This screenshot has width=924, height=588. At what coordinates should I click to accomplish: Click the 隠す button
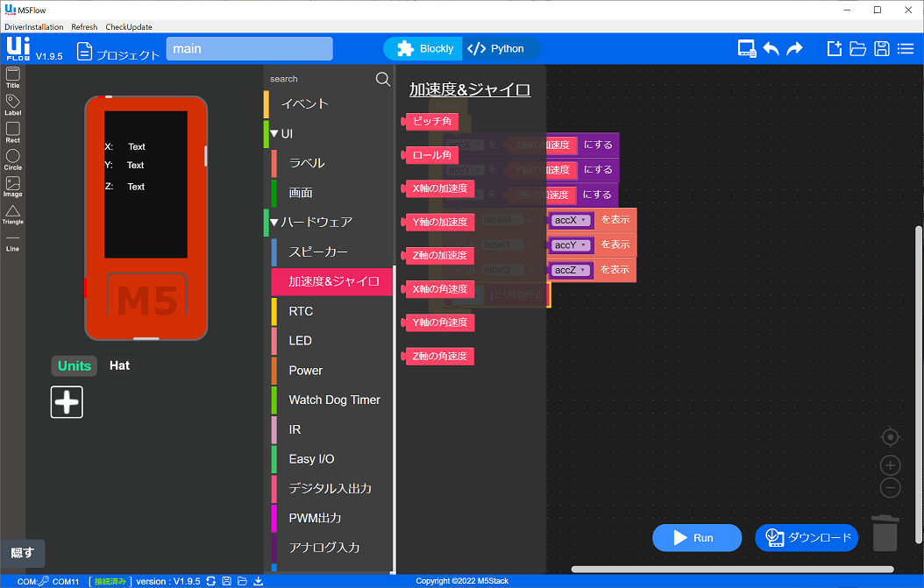pyautogui.click(x=23, y=553)
